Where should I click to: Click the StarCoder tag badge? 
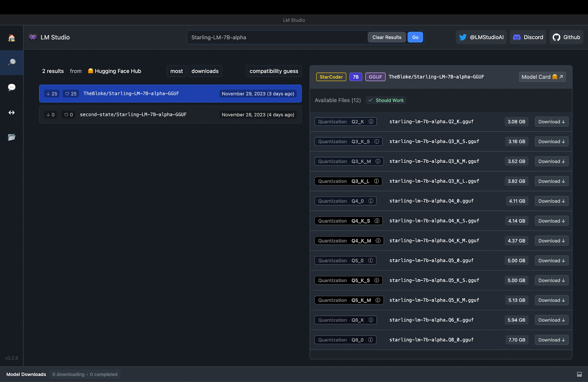point(331,77)
